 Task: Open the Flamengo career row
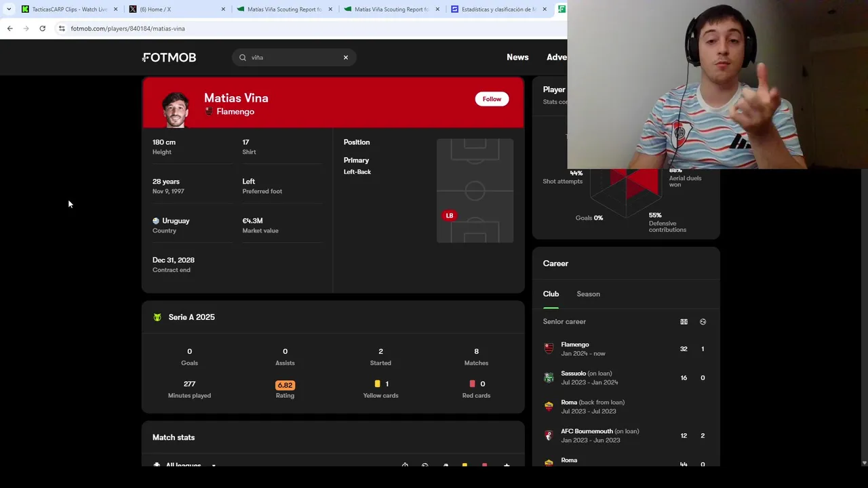[x=625, y=349]
